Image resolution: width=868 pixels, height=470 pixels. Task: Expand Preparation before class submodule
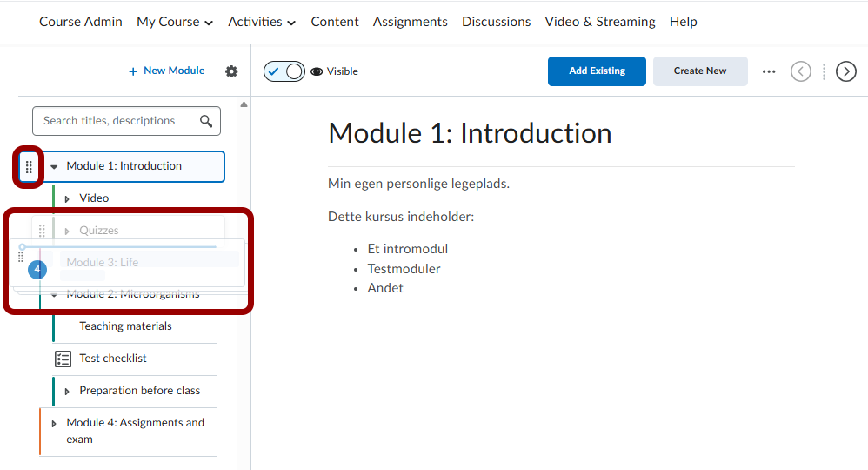[67, 391]
